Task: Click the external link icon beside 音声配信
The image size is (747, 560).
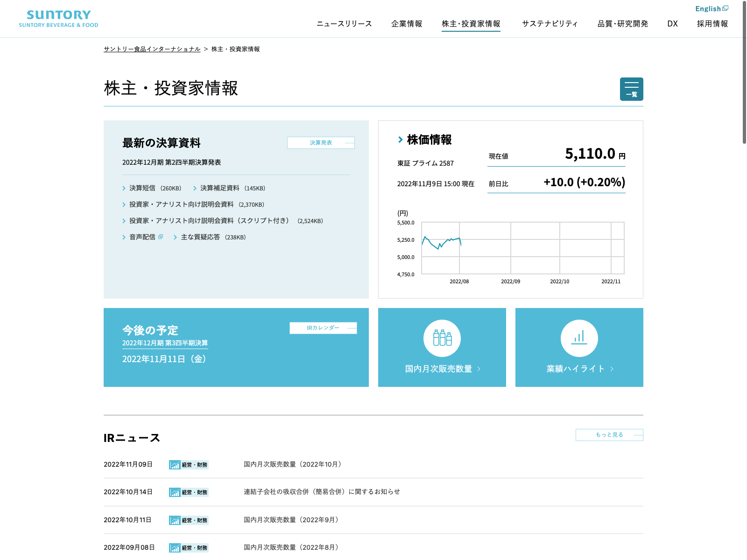Action: click(x=161, y=237)
